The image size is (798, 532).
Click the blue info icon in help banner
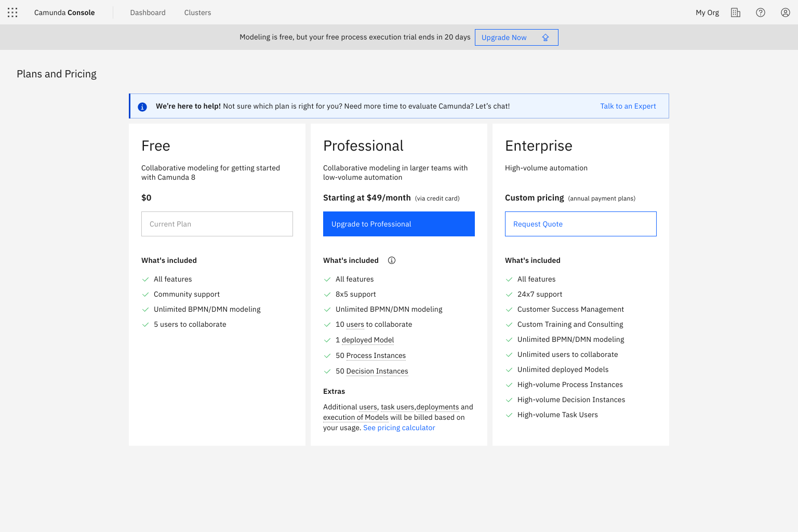pyautogui.click(x=142, y=107)
